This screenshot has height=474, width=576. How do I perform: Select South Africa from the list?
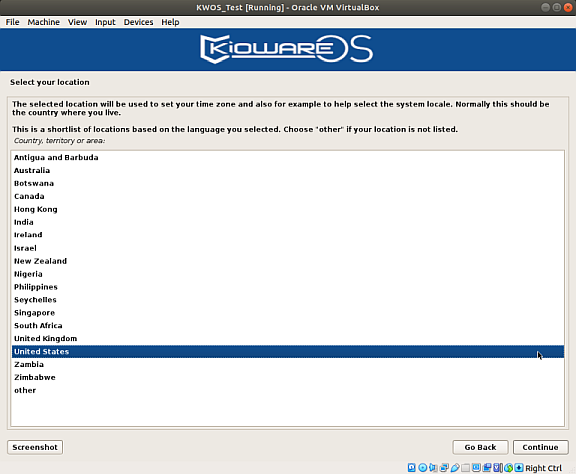tap(288, 326)
